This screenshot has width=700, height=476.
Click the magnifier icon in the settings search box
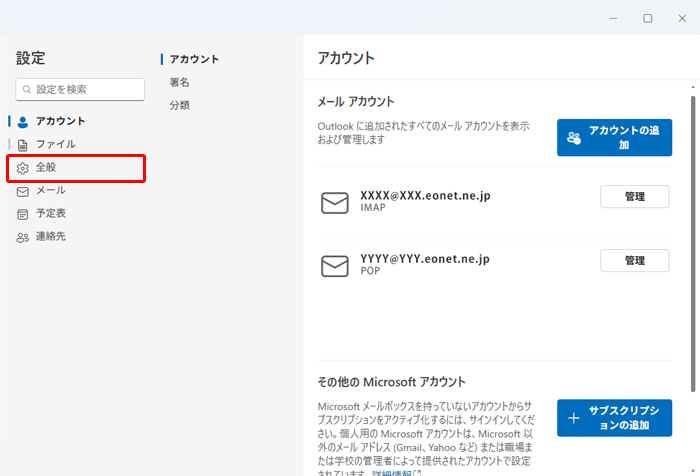coord(27,90)
